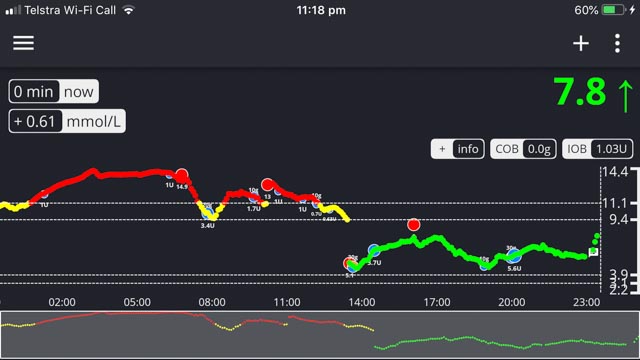
Task: Tap the 23:00 time axis label
Action: [x=587, y=302]
